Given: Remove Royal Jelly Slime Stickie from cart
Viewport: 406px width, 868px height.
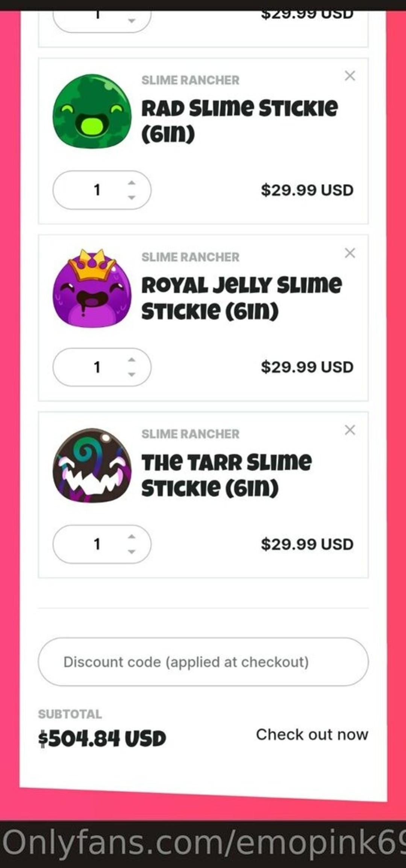Looking at the screenshot, I should click(x=350, y=253).
